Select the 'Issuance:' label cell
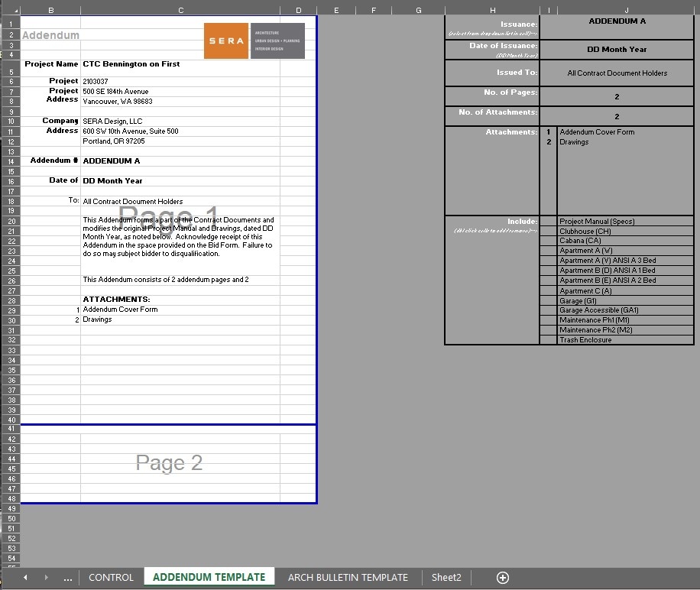The image size is (700, 590). click(492, 28)
